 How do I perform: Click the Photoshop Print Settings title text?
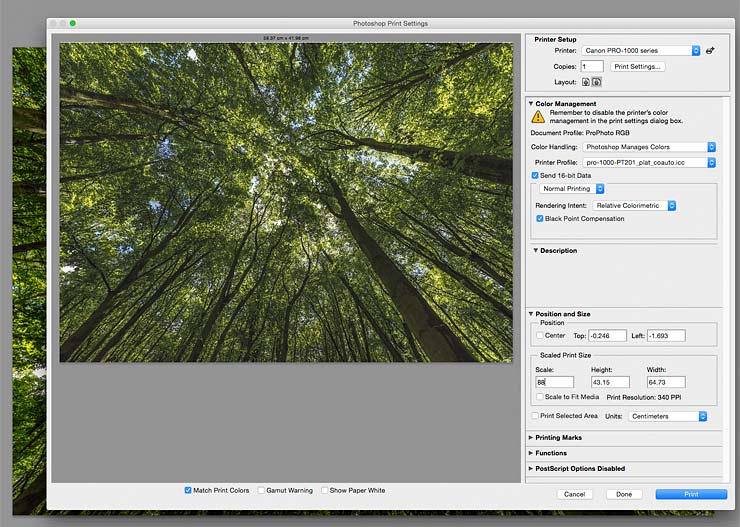pyautogui.click(x=390, y=23)
